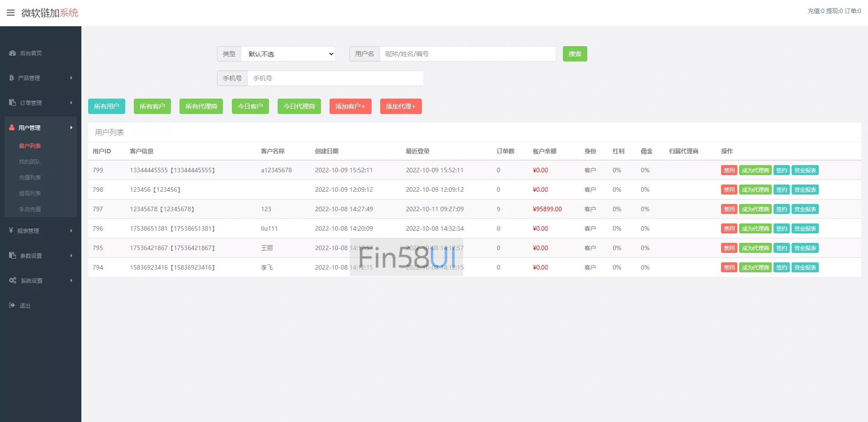
Task: Click the gears icon for 系统设置
Action: click(x=13, y=280)
